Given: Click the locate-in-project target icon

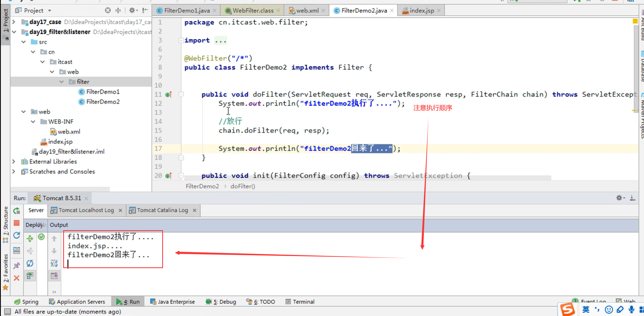Looking at the screenshot, I should [108, 10].
